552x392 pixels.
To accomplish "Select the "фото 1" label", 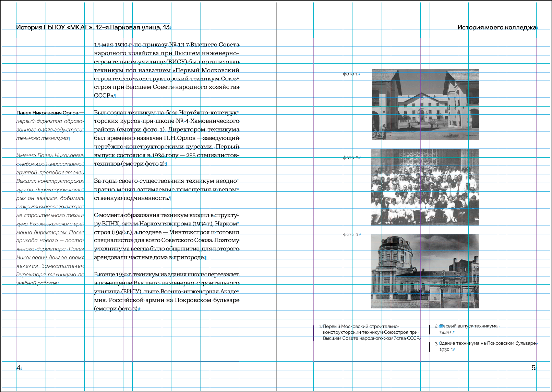I will pyautogui.click(x=351, y=74).
